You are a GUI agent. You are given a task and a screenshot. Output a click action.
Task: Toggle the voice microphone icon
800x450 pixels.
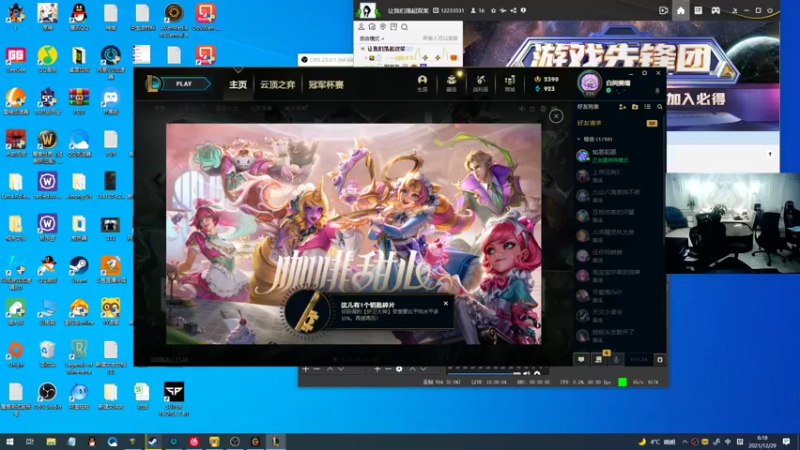point(616,360)
